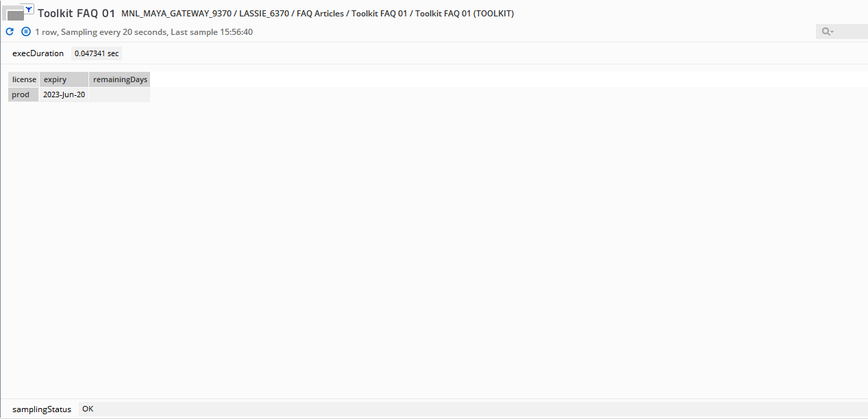Click the refresh sampler icon
Screen dimensions: 868x419
(x=10, y=31)
